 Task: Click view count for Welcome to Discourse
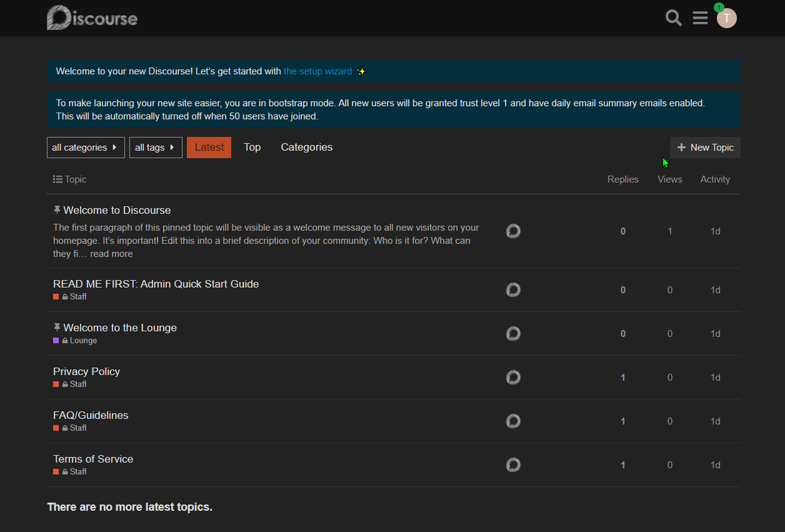[x=670, y=231]
